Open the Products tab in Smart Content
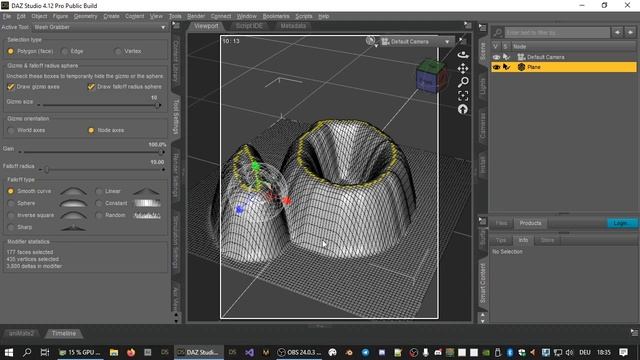 coord(530,223)
